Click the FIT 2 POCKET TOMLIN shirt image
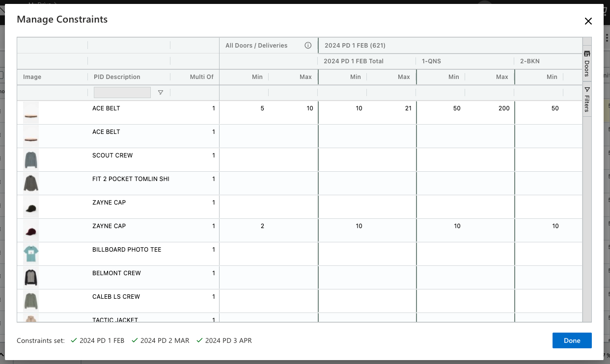The width and height of the screenshot is (610, 364). coord(31,183)
